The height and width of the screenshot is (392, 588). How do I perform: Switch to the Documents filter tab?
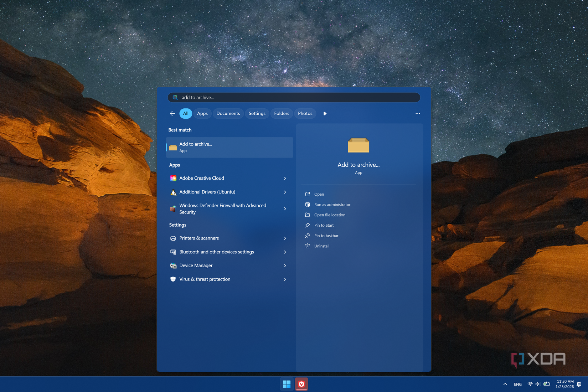pos(228,113)
